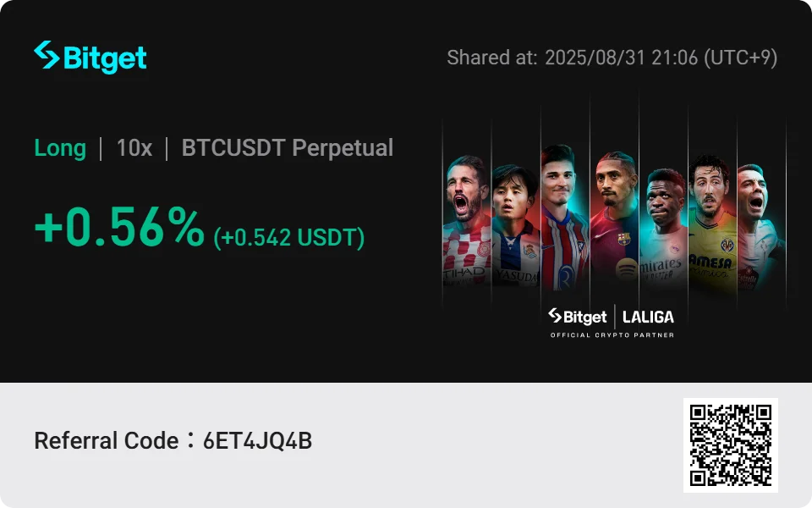Viewport: 812px width, 508px height.
Task: Select the green Long position label
Action: 60,148
